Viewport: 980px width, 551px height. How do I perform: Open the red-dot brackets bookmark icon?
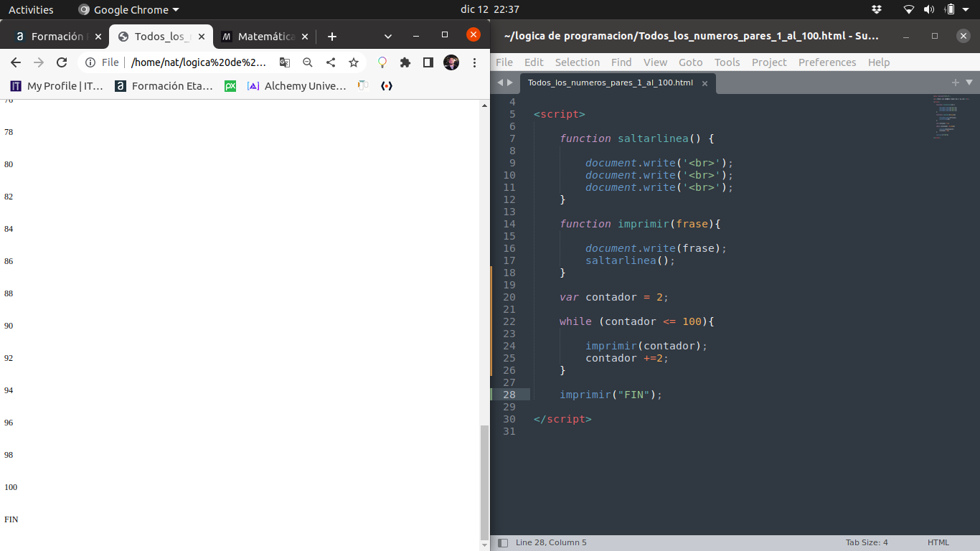pos(387,86)
